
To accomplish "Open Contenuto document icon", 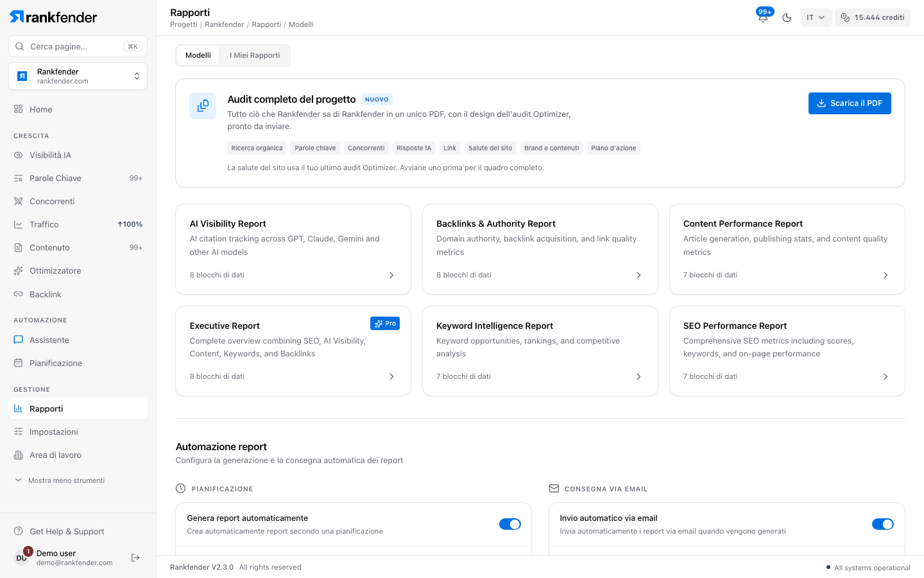I will [x=18, y=247].
